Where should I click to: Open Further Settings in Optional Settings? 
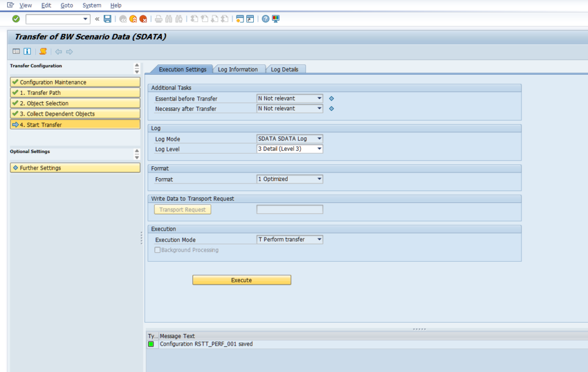pyautogui.click(x=75, y=168)
